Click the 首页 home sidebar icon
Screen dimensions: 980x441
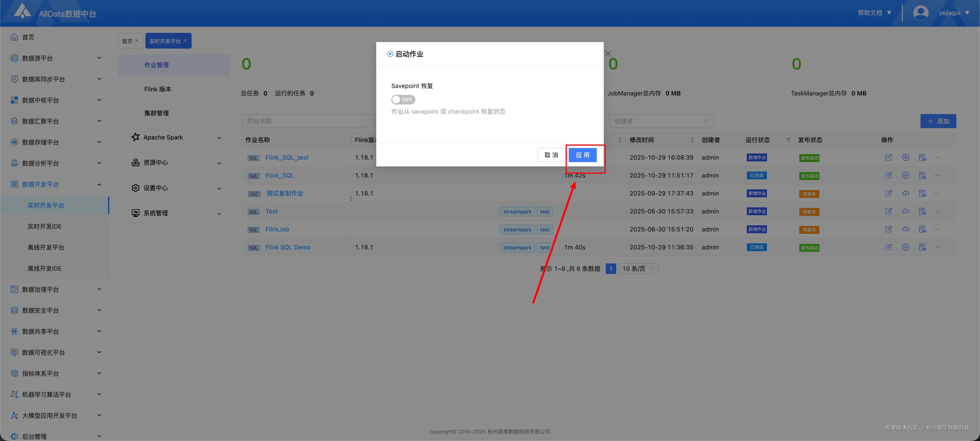[14, 37]
